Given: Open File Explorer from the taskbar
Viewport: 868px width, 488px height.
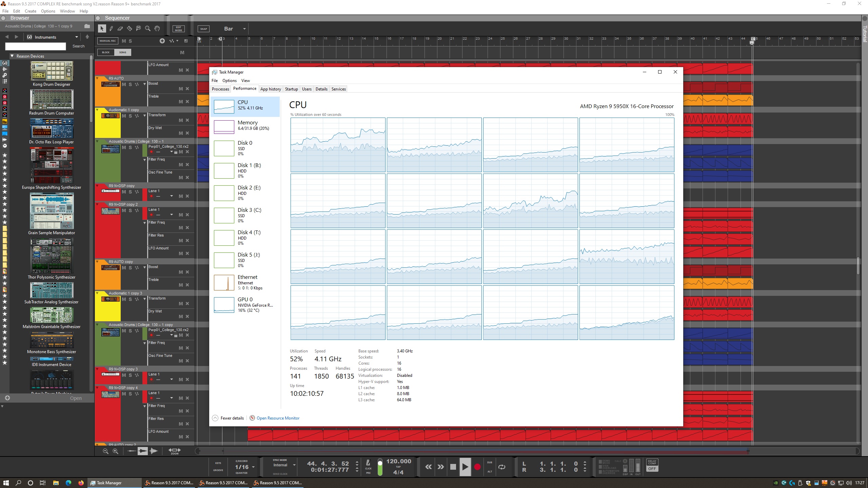Looking at the screenshot, I should click(56, 483).
